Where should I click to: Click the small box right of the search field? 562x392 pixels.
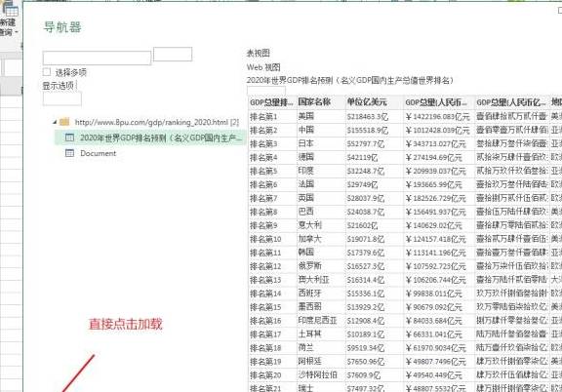tap(173, 54)
